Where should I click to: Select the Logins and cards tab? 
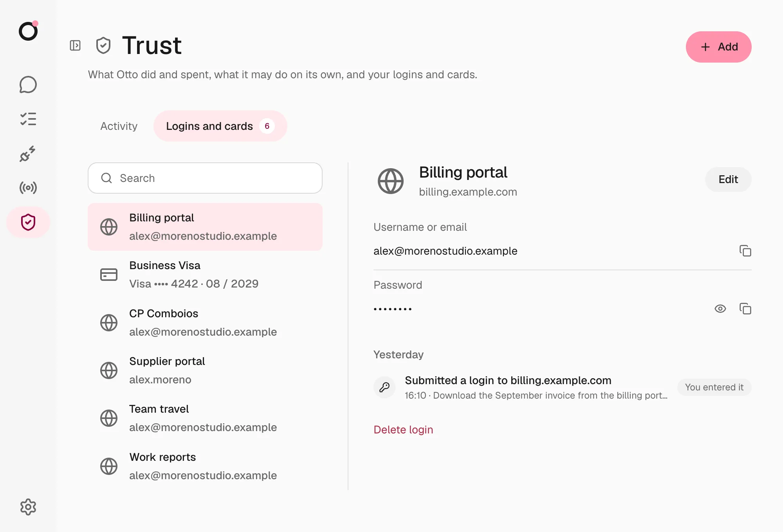click(x=220, y=126)
